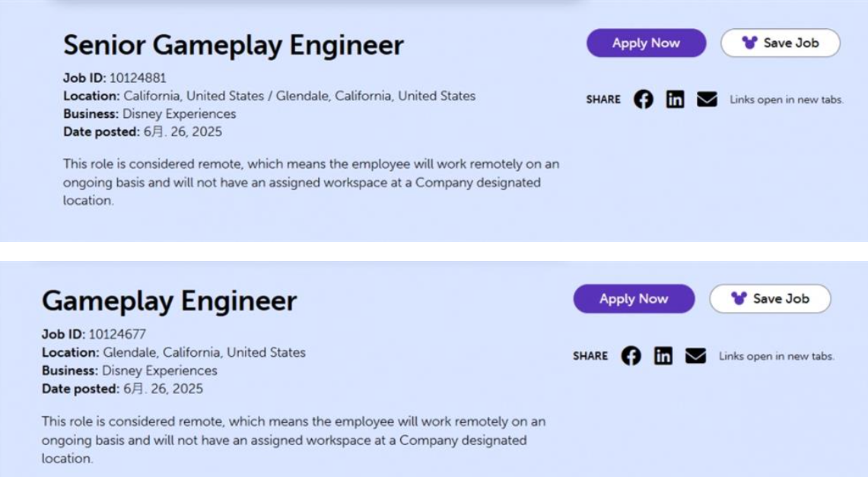Click the first Disney Experiences business label
This screenshot has width=868, height=477.
point(180,114)
